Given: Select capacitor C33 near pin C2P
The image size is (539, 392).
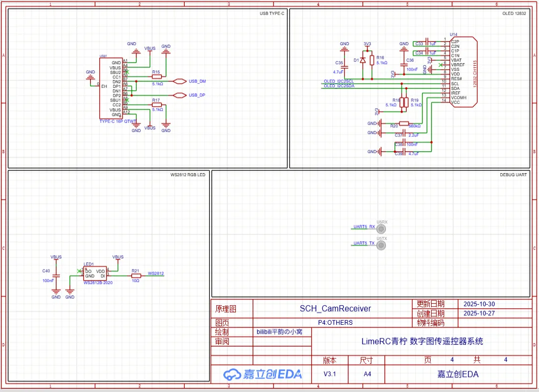Looking at the screenshot, I should click(426, 44).
